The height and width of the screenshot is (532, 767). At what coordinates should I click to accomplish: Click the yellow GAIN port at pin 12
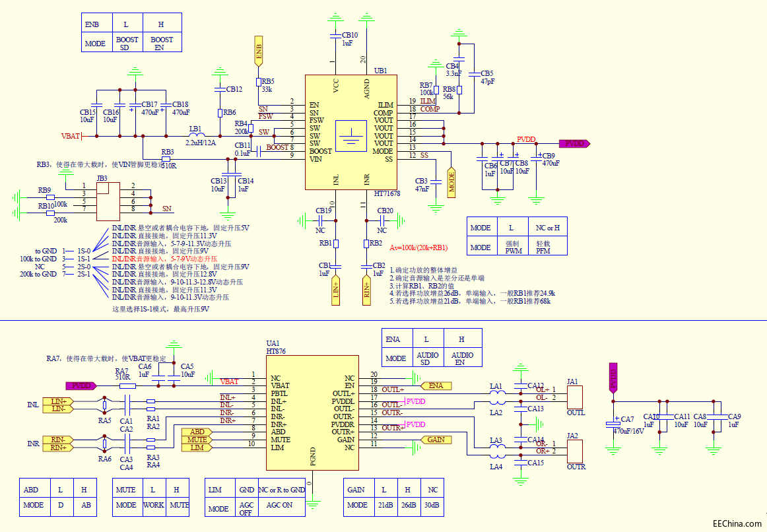pyautogui.click(x=436, y=440)
